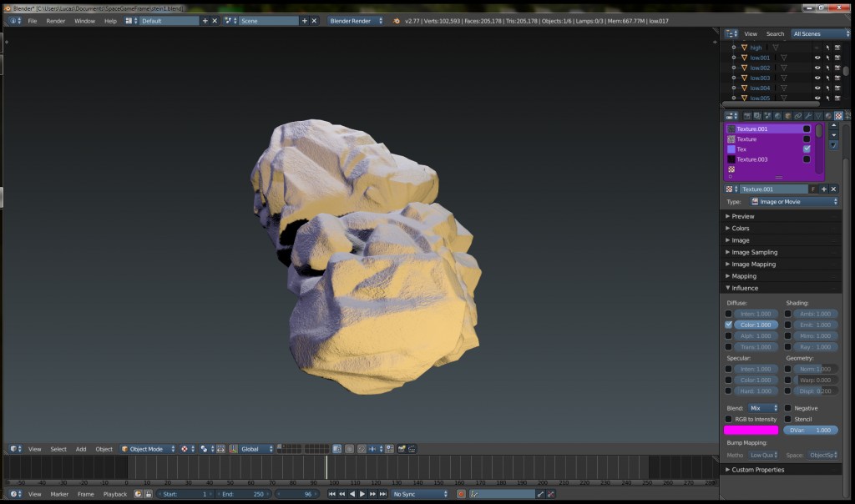Click the New texture plus button
The image size is (855, 504).
[x=824, y=189]
